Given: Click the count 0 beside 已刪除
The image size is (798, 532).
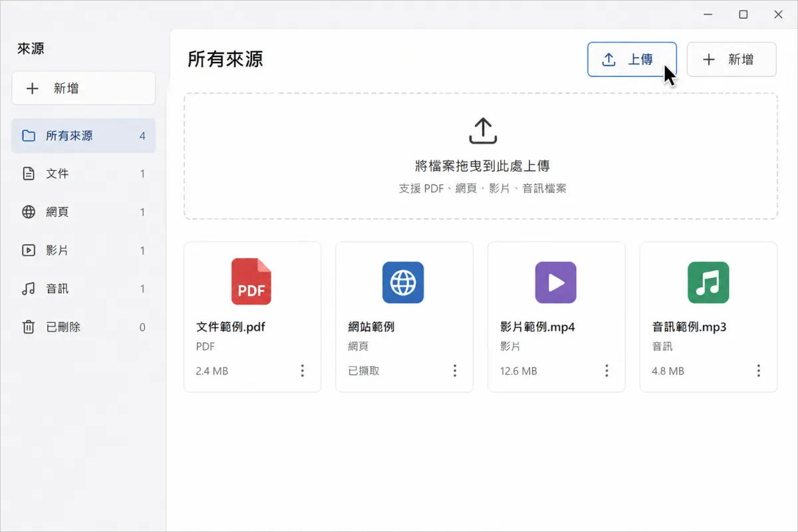Looking at the screenshot, I should [x=142, y=327].
